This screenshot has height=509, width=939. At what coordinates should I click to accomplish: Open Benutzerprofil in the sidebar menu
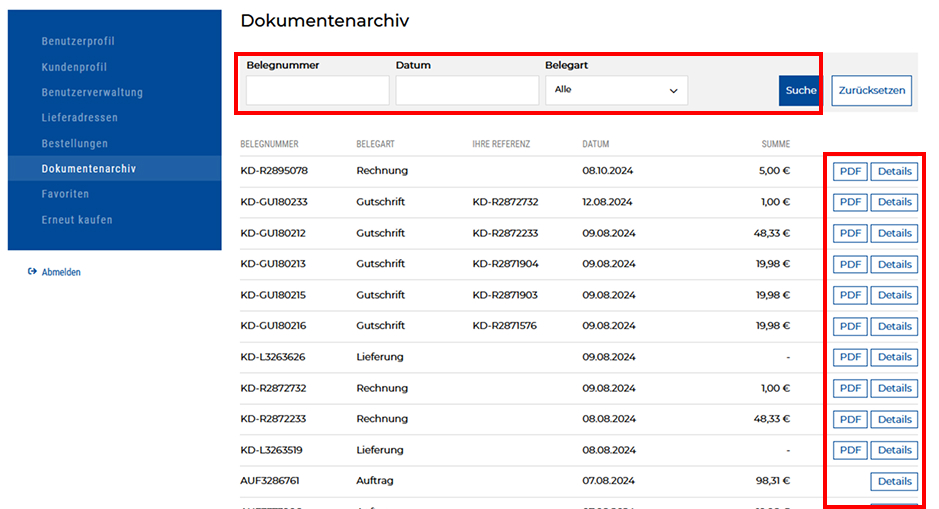click(78, 42)
